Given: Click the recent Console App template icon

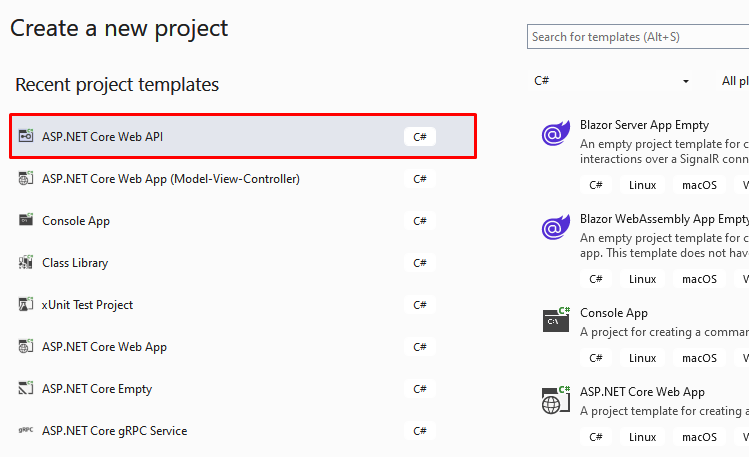Looking at the screenshot, I should pos(26,220).
